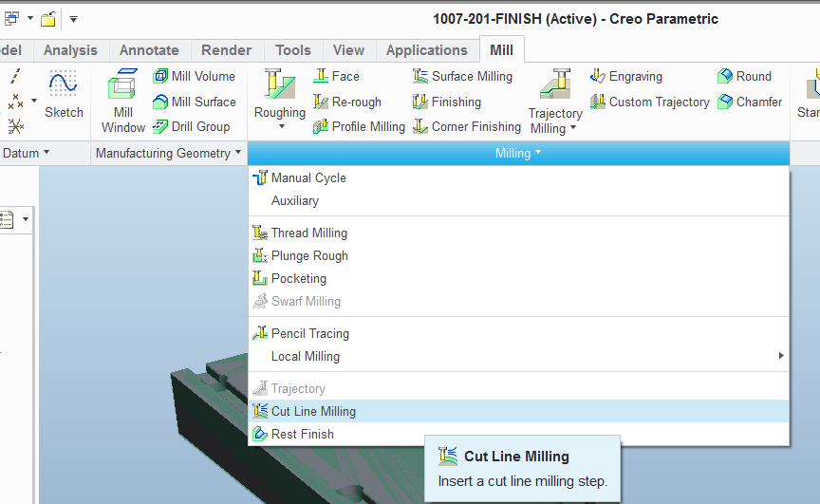The width and height of the screenshot is (820, 504).
Task: Open the Render tab
Action: pyautogui.click(x=227, y=50)
